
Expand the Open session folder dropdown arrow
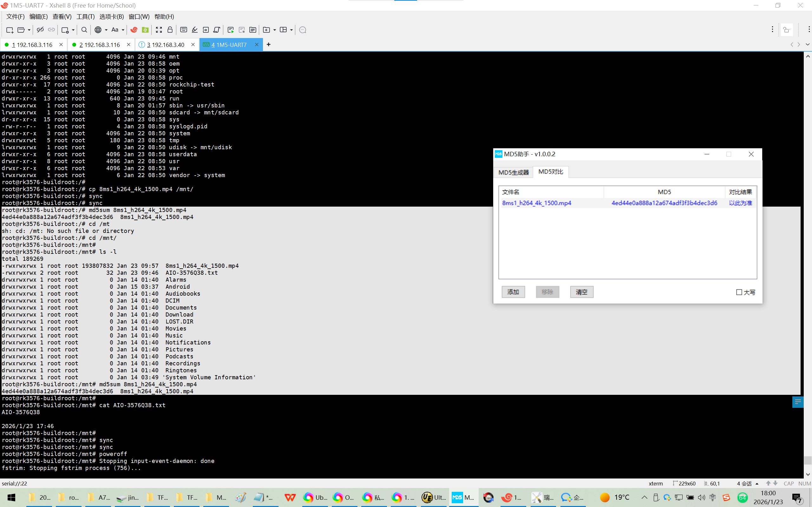click(29, 30)
